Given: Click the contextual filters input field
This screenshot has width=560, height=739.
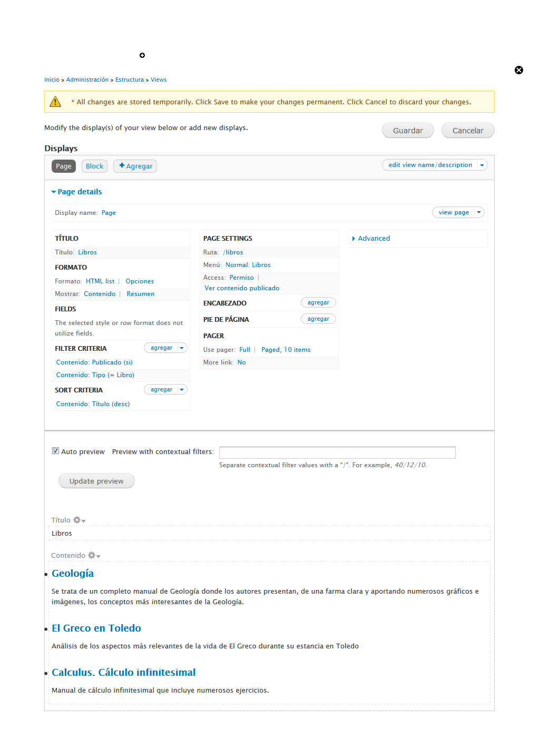Looking at the screenshot, I should pos(337,452).
